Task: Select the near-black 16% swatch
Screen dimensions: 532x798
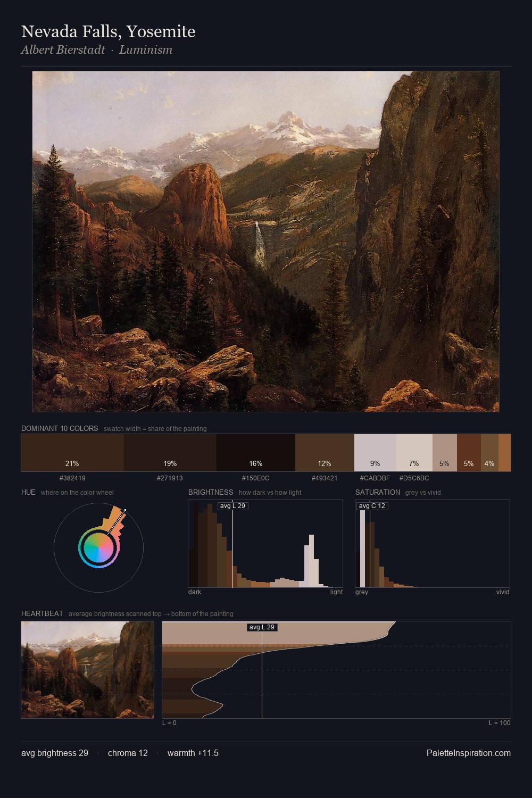Action: [x=256, y=453]
